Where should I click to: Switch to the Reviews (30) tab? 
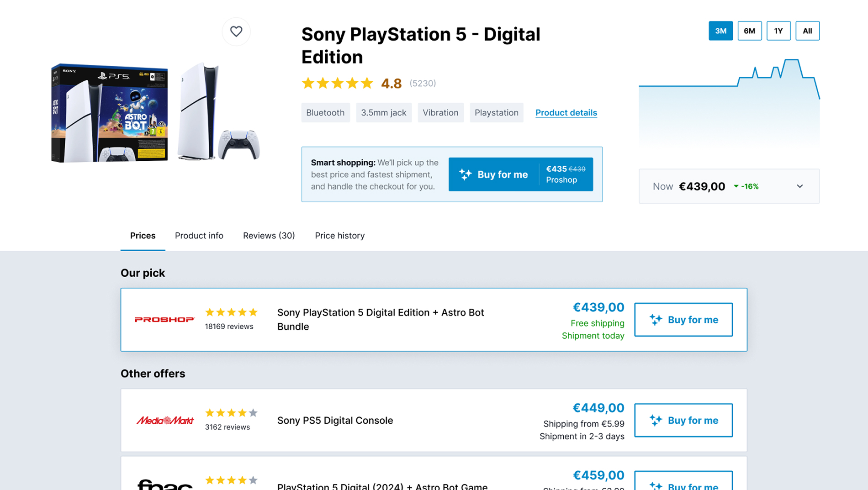click(269, 236)
